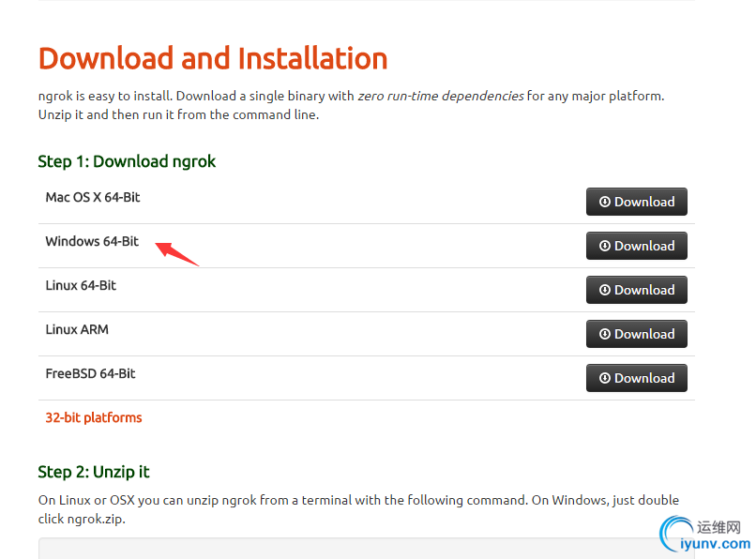Click the italic zero run-time dependencies text
Image resolution: width=756 pixels, height=559 pixels.
coord(441,96)
